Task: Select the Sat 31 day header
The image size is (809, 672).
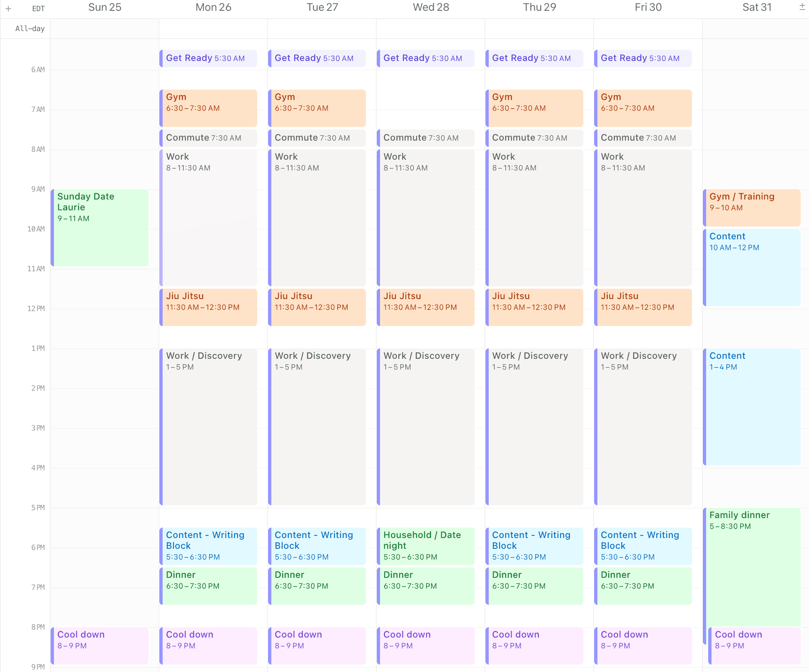Action: click(756, 7)
